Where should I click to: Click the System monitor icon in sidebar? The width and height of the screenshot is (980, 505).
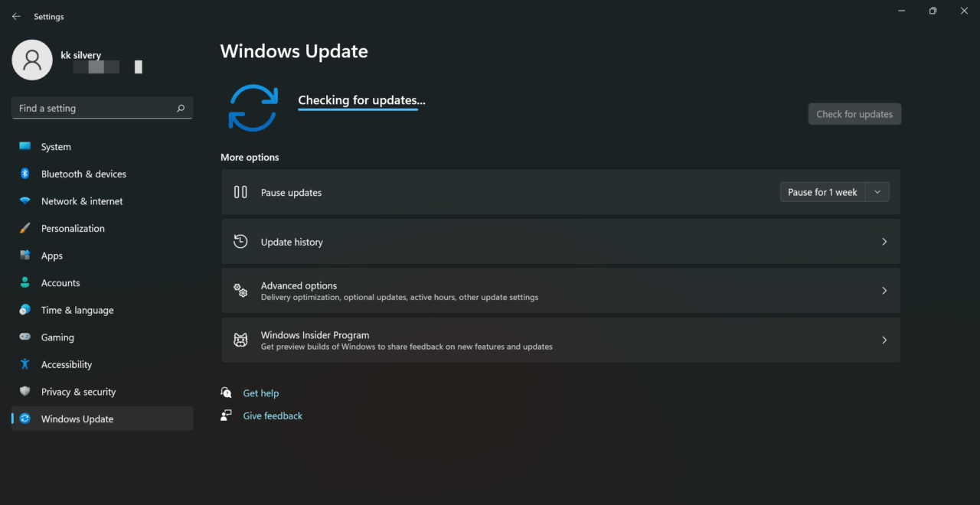(25, 146)
